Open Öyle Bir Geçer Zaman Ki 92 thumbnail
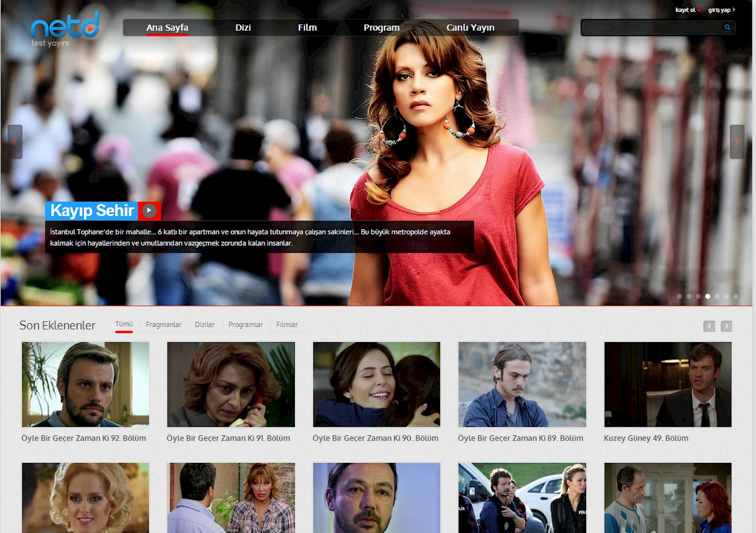The width and height of the screenshot is (756, 533). 85,384
